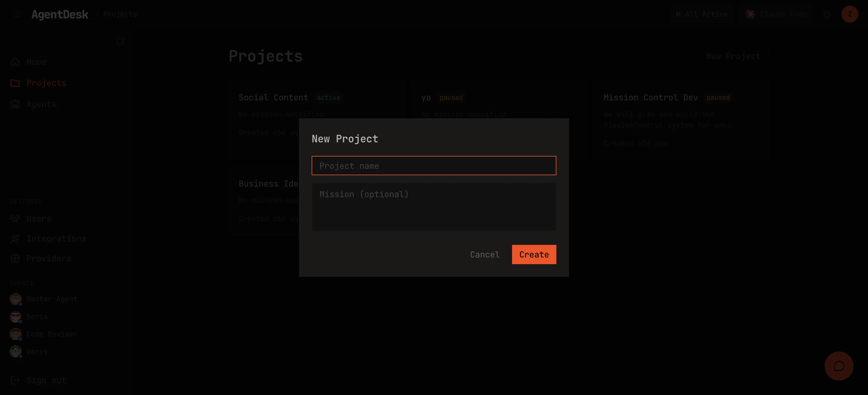The height and width of the screenshot is (395, 868).
Task: Click the Boris avatar
Action: 16,317
